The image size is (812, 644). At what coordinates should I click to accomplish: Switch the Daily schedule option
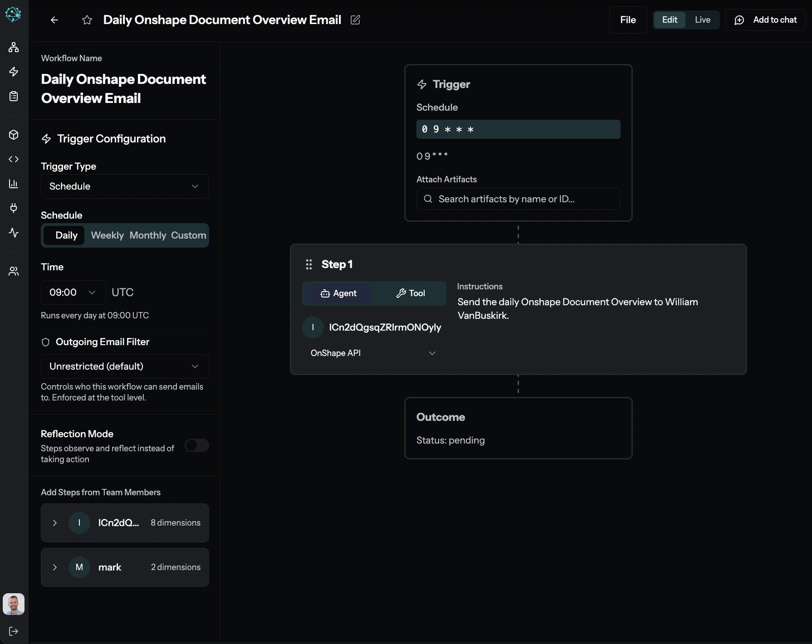click(x=66, y=235)
